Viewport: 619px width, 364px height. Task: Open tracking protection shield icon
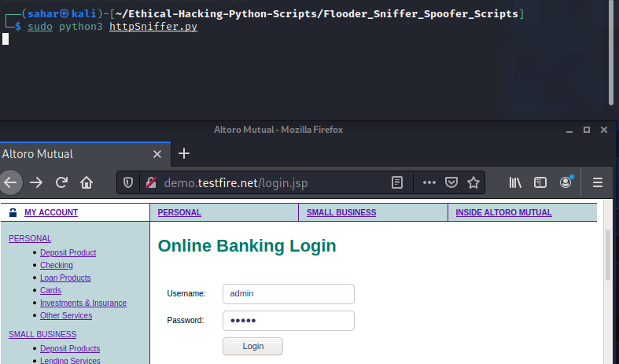tap(128, 182)
